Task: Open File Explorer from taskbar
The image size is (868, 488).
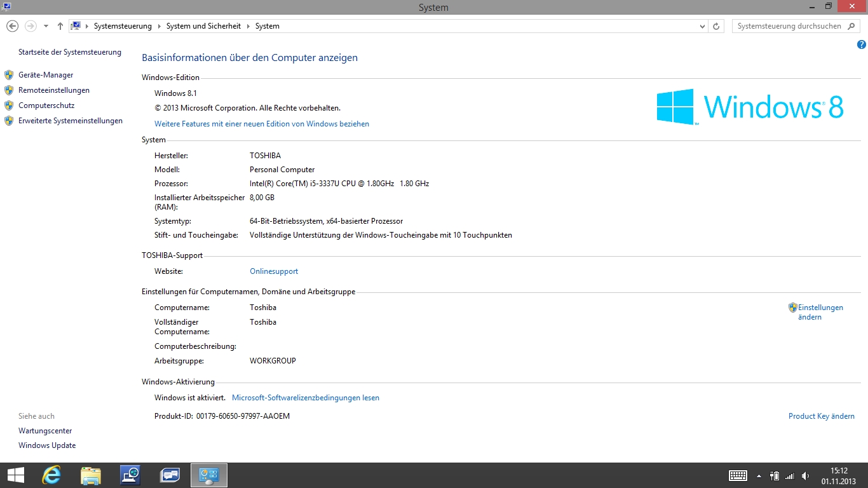Action: tap(90, 475)
